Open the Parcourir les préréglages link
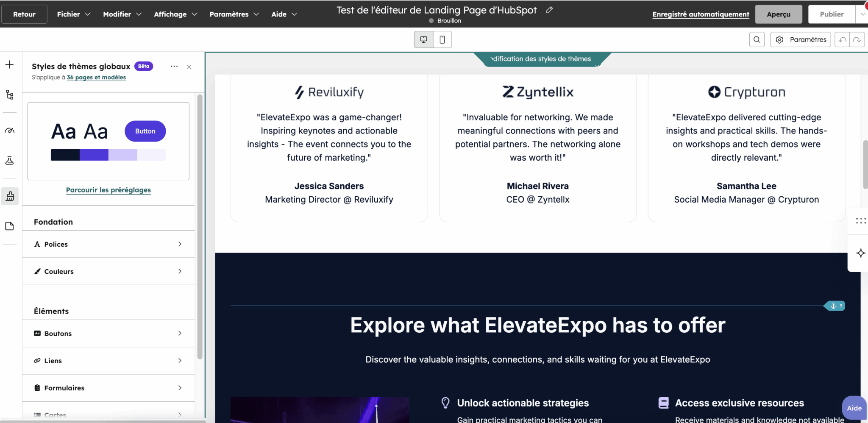Viewport: 868px width, 423px height. tap(108, 190)
